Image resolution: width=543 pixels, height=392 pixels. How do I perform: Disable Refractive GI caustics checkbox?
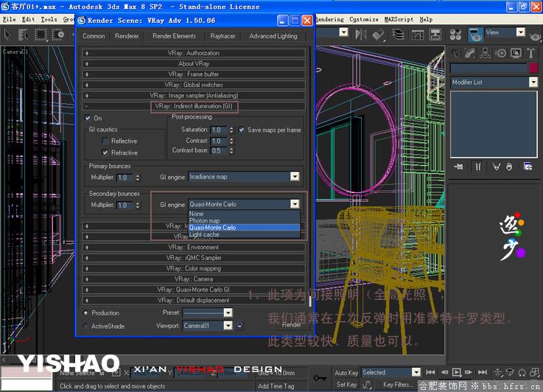point(105,153)
